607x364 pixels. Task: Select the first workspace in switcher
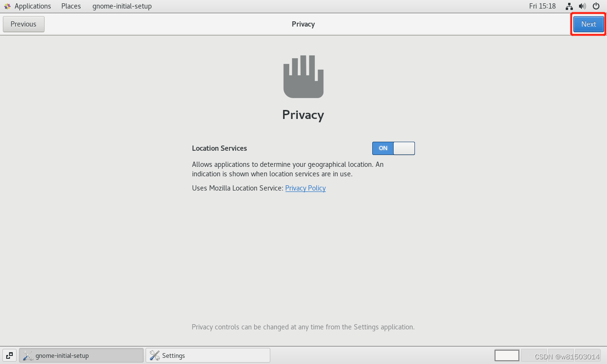507,355
